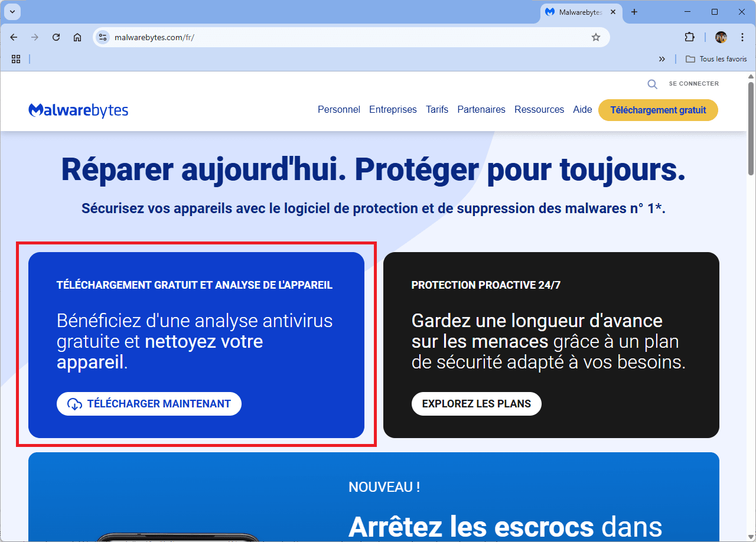Viewport: 756px width, 542px height.
Task: Close the Malwarebytes tab
Action: (x=612, y=12)
